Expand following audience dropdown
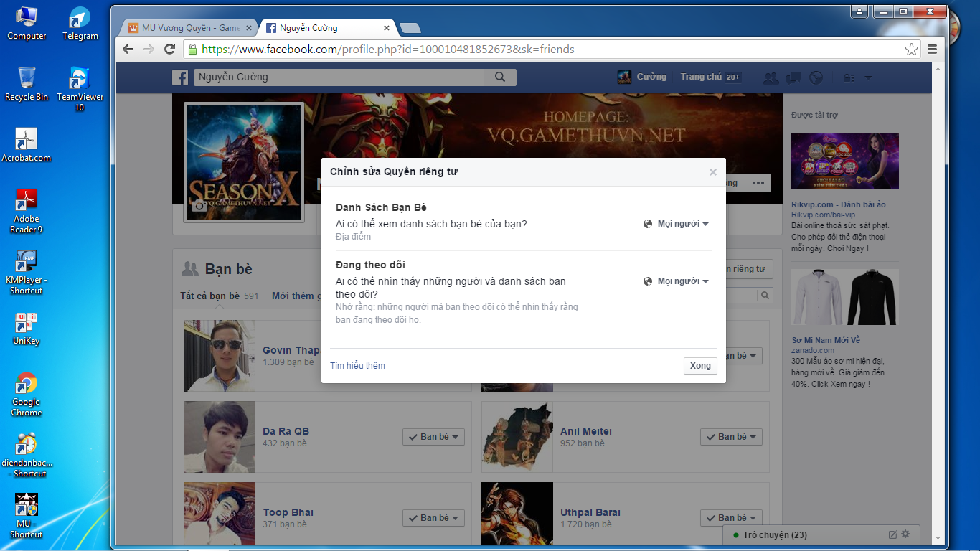The width and height of the screenshot is (980, 551). point(676,281)
